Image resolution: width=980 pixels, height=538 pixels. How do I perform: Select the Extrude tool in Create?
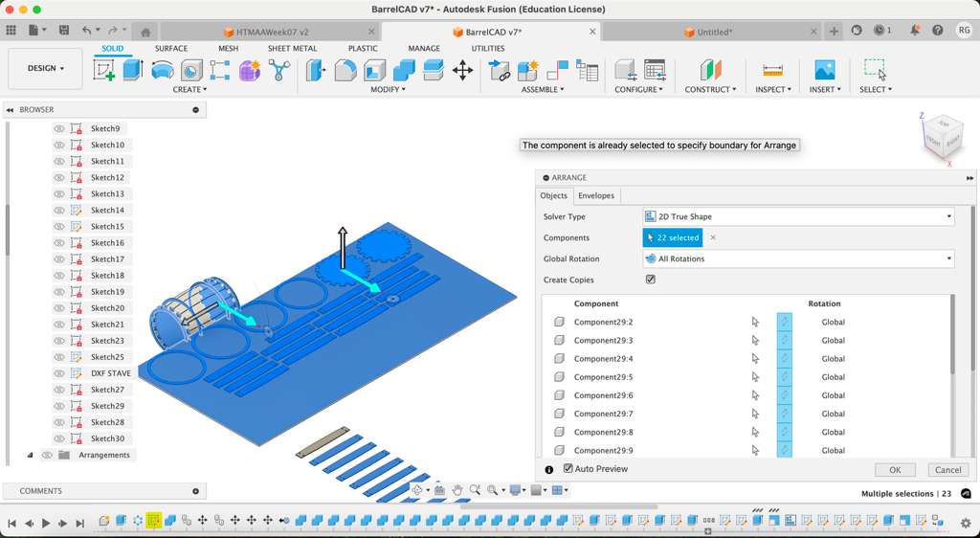pyautogui.click(x=133, y=70)
